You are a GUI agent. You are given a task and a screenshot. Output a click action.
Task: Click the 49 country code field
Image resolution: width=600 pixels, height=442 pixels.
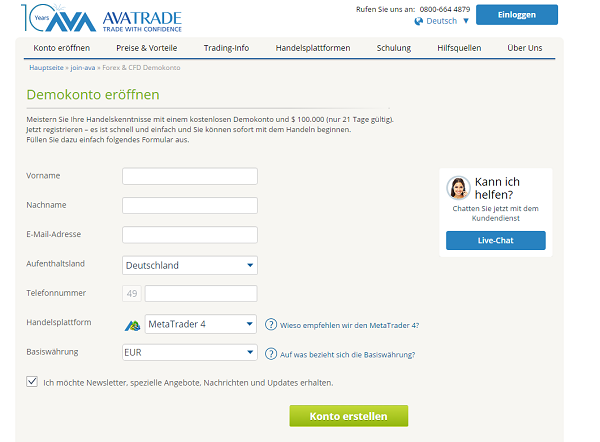tap(132, 294)
